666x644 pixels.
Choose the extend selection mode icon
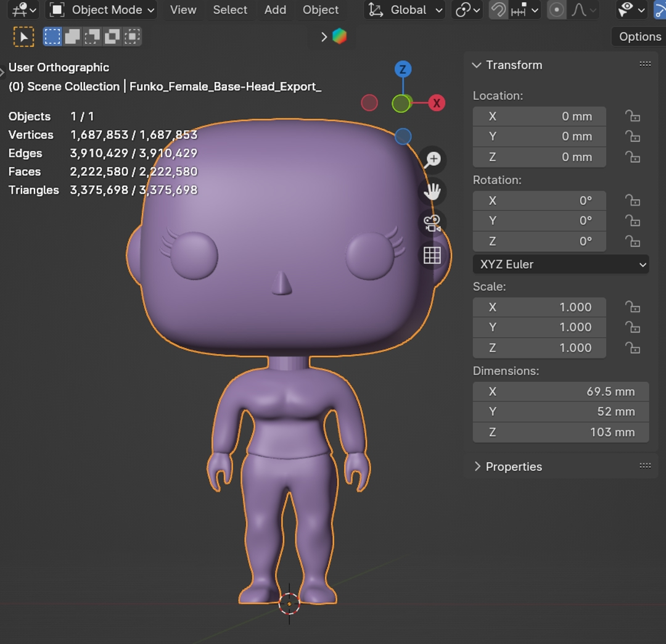tap(72, 37)
